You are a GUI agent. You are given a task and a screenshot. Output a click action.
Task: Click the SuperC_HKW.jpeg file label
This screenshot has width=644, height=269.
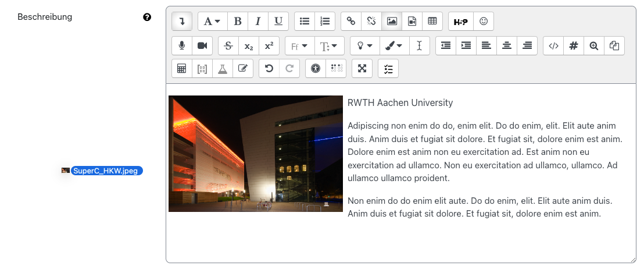point(107,171)
